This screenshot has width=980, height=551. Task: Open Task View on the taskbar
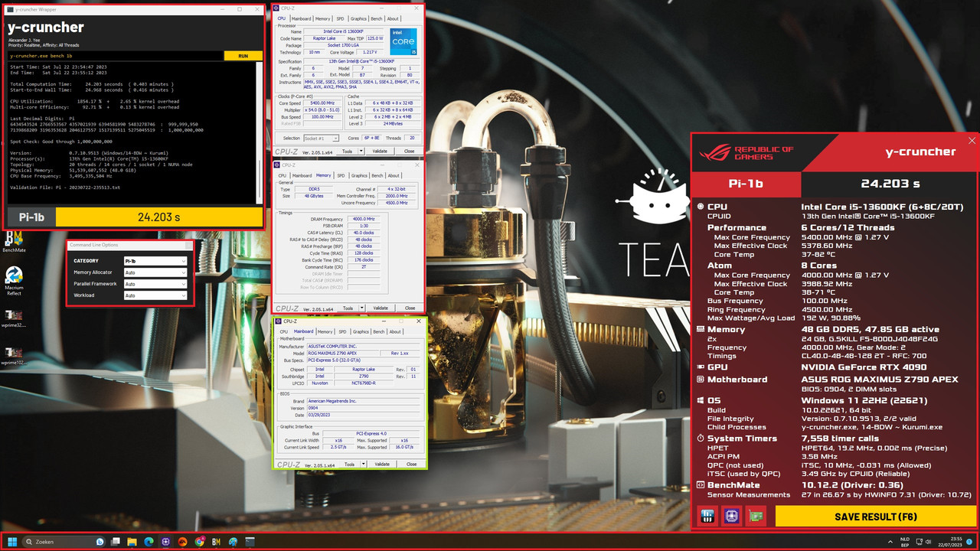coord(116,542)
